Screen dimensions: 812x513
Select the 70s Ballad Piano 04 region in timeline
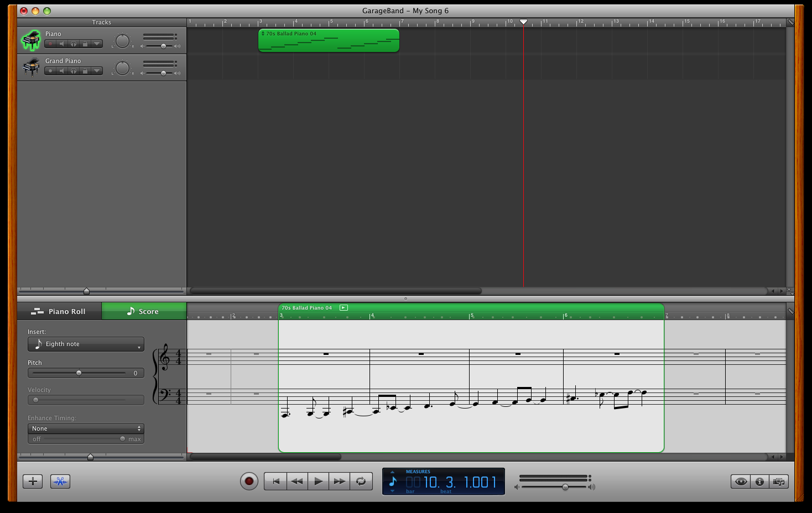coord(329,40)
